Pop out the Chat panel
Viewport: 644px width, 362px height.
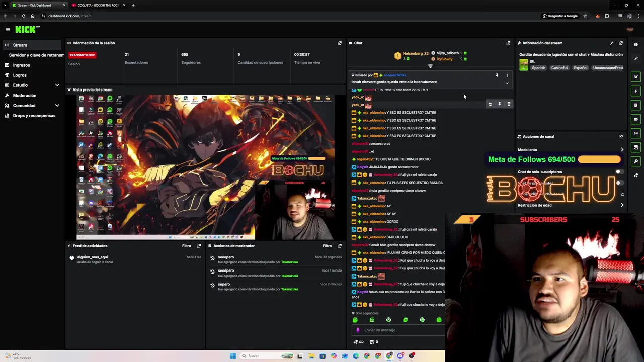(508, 43)
